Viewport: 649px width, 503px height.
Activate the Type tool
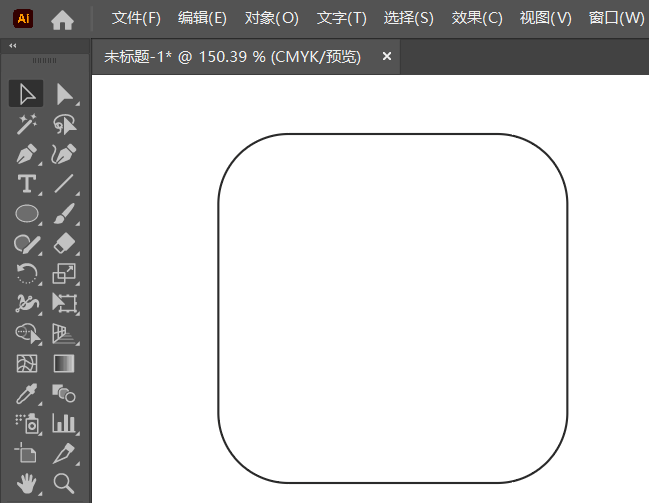(x=26, y=184)
